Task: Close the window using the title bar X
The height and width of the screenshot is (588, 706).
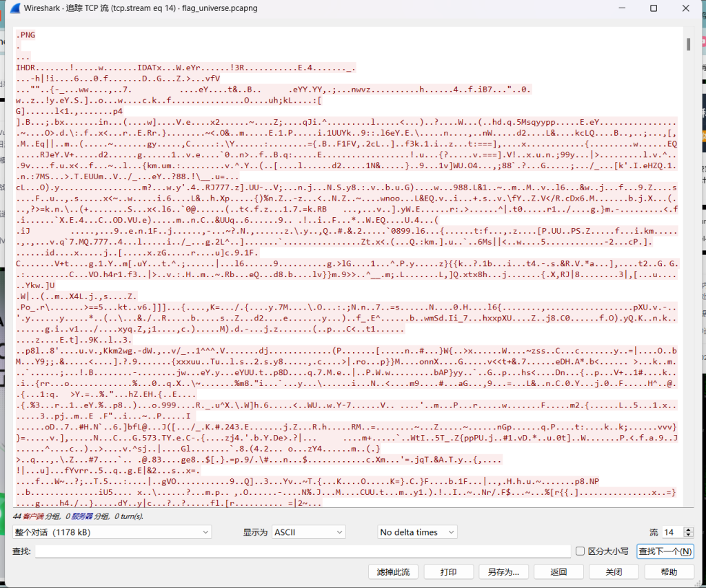Action: point(685,8)
